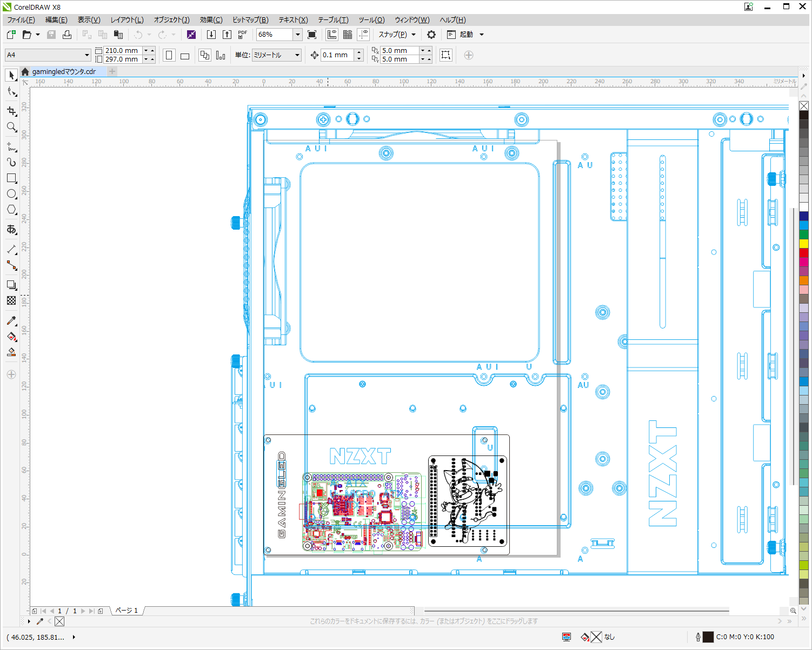
Task: Pick the red swatch in color palette
Action: click(x=804, y=253)
